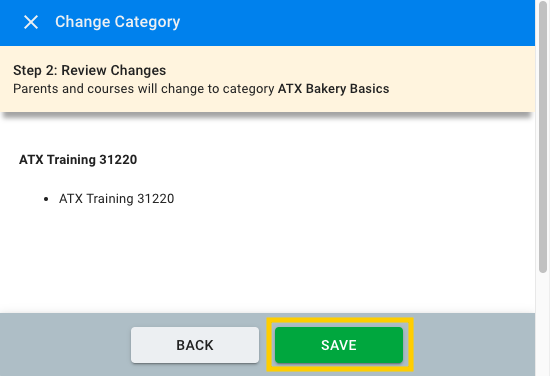
Task: Click the gray footer bar left of BACK
Action: coord(65,345)
